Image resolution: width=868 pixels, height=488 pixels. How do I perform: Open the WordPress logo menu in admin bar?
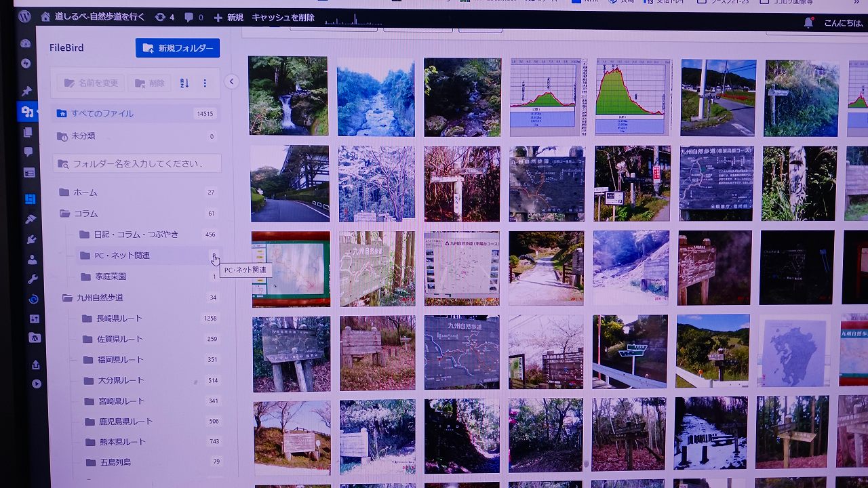coord(24,16)
